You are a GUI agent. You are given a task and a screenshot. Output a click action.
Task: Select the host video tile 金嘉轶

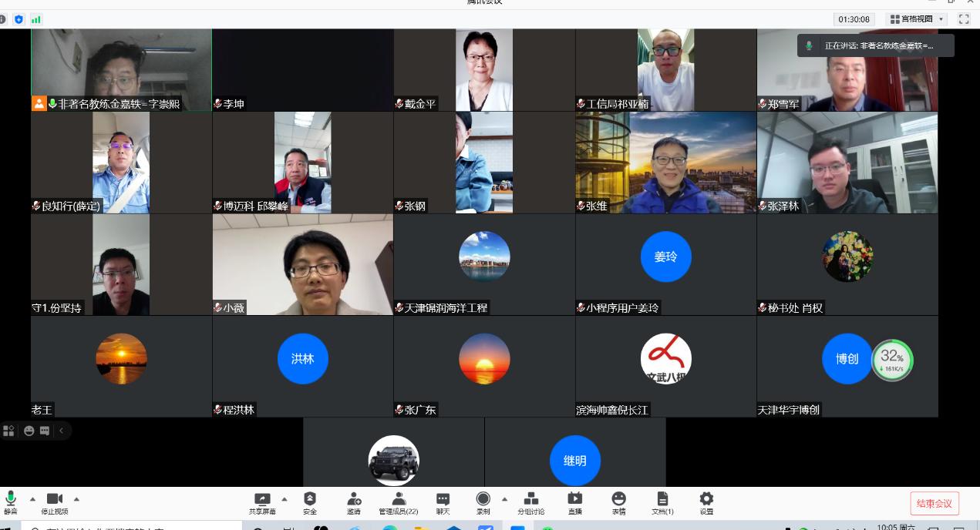tap(121, 70)
